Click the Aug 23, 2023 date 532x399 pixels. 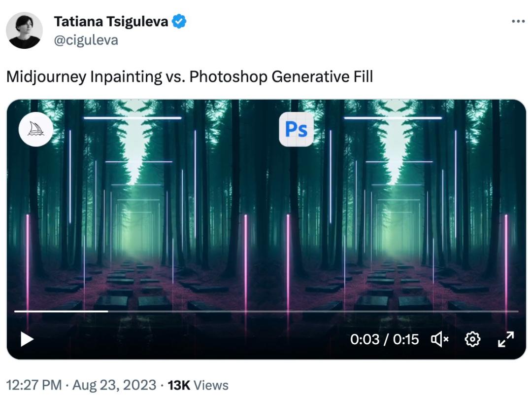pyautogui.click(x=114, y=385)
